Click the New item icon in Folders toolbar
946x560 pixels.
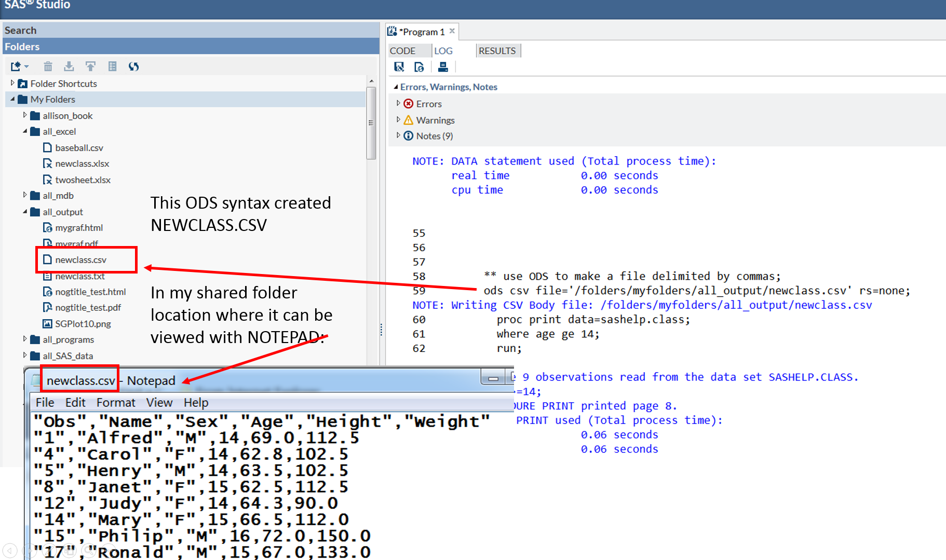17,66
